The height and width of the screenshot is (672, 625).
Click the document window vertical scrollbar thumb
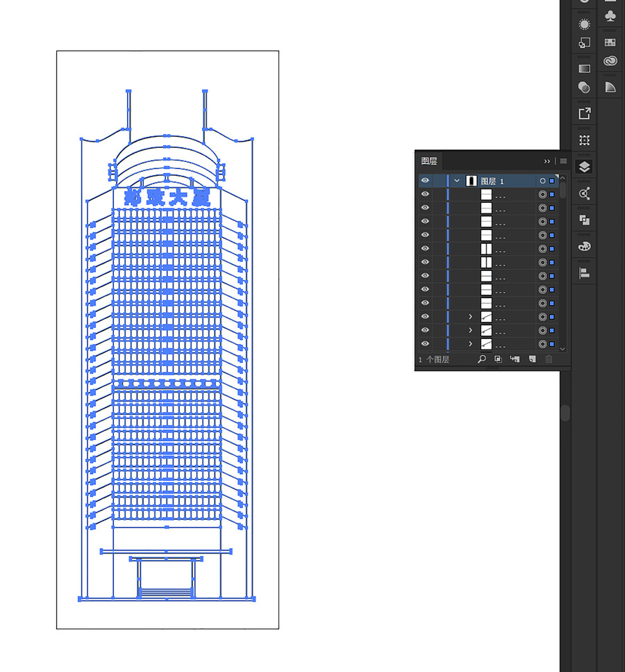coord(565,413)
